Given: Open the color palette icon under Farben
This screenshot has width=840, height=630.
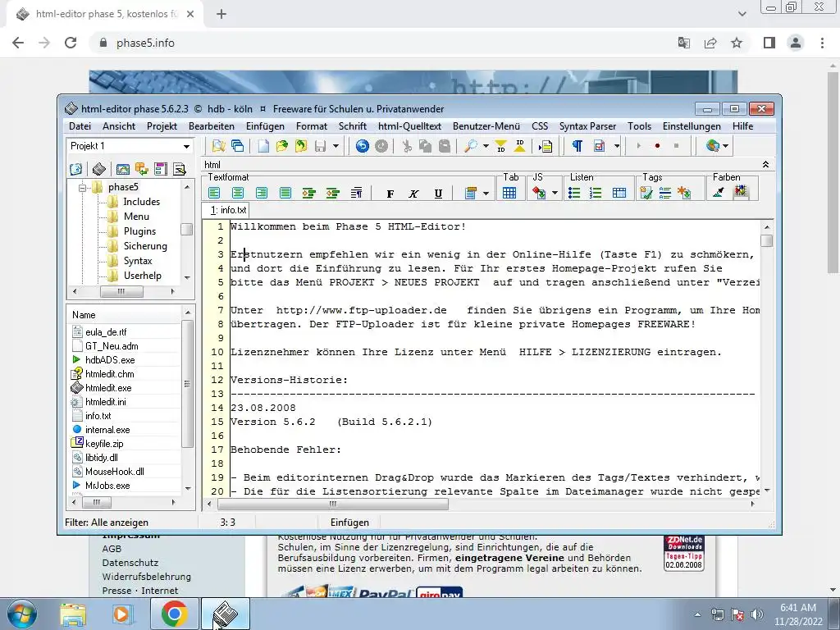Looking at the screenshot, I should (x=741, y=191).
